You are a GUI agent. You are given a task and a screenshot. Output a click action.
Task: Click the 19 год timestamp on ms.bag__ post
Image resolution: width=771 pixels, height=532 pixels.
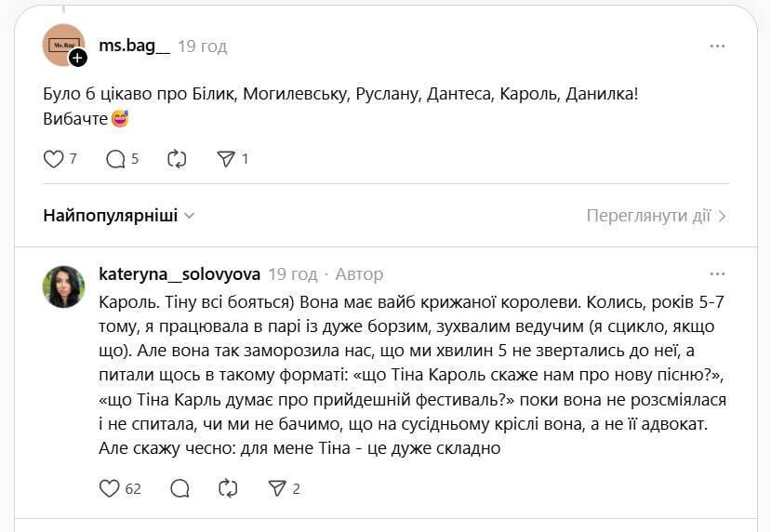[x=203, y=46]
